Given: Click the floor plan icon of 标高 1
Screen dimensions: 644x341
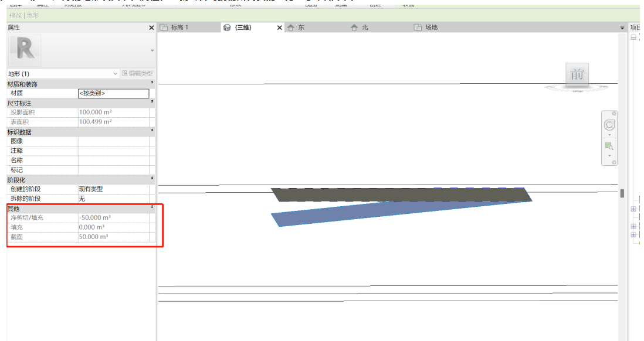Looking at the screenshot, I should coord(164,28).
